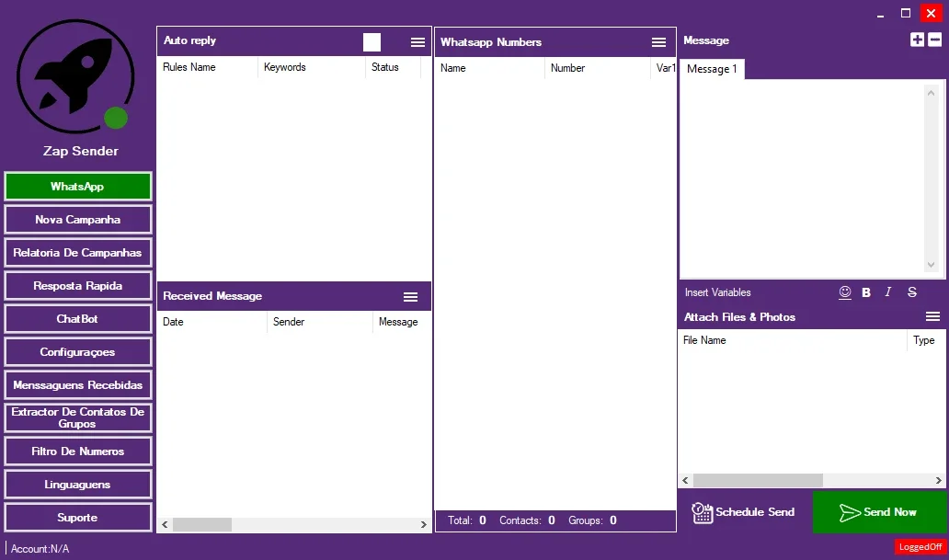Viewport: 949px width, 560px height.
Task: Select the Message 1 tab
Action: coord(713,69)
